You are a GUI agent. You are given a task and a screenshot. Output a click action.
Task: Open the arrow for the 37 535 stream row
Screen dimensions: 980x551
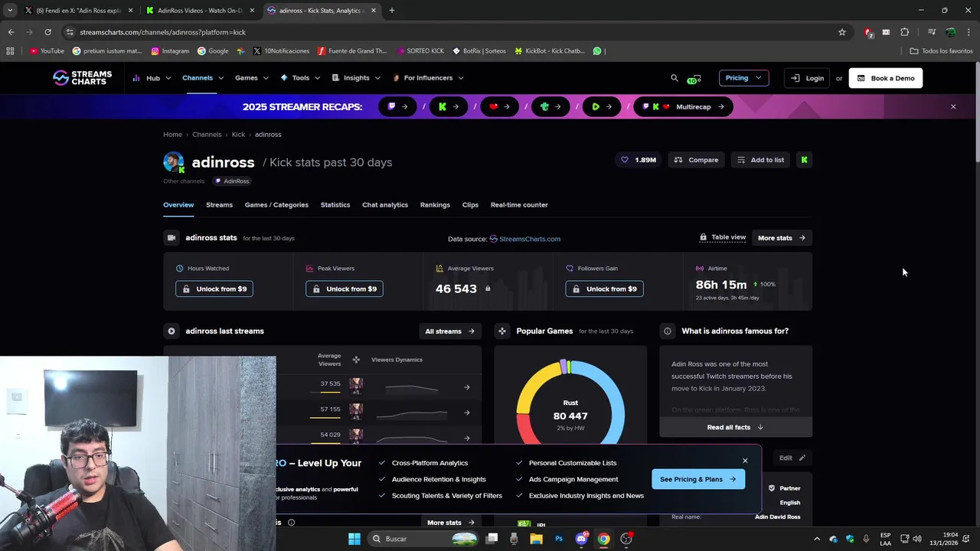point(466,387)
